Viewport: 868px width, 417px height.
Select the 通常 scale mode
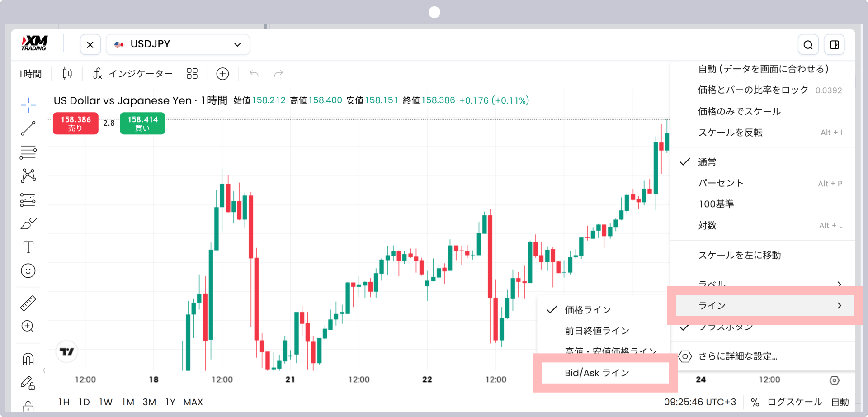click(x=763, y=162)
